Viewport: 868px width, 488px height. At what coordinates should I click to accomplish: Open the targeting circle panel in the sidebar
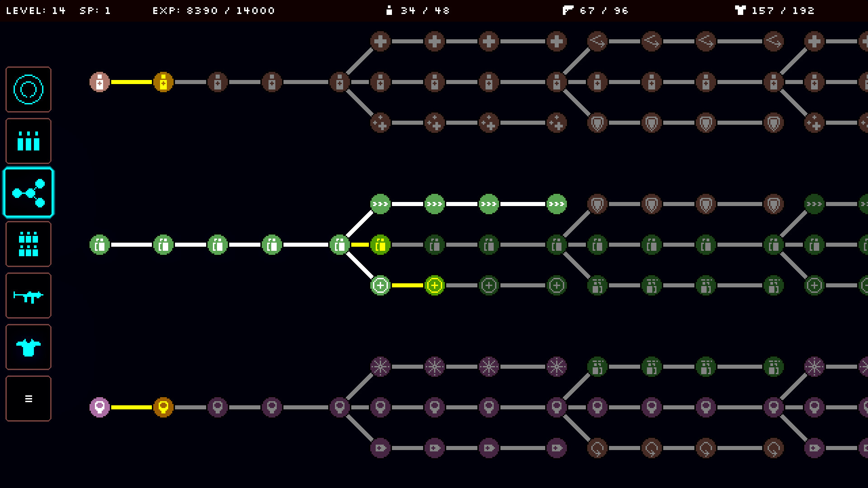[28, 89]
